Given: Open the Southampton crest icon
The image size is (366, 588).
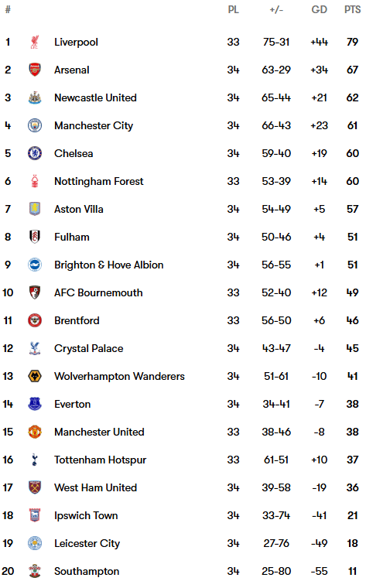Looking at the screenshot, I should (x=35, y=571).
